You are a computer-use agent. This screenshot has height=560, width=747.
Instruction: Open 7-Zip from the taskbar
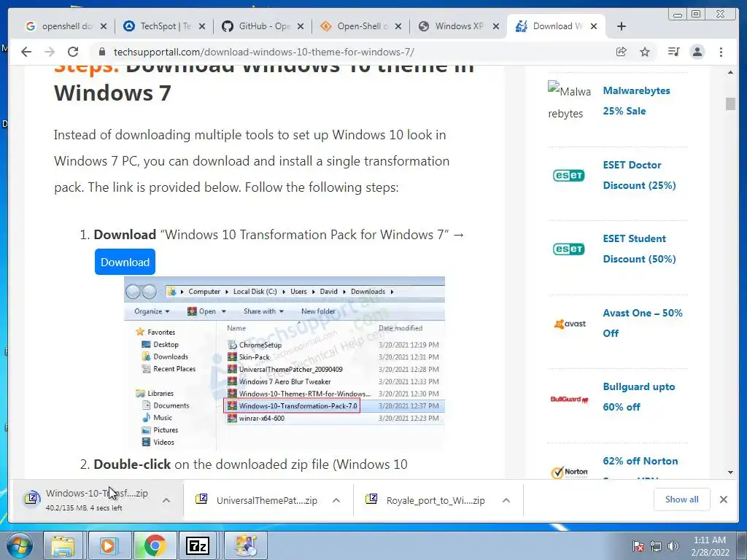(x=198, y=545)
